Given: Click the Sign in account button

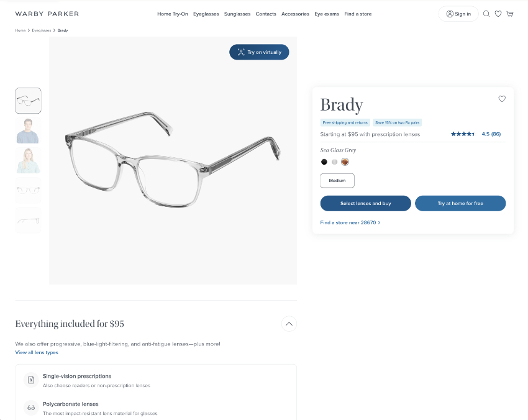Looking at the screenshot, I should coord(458,14).
